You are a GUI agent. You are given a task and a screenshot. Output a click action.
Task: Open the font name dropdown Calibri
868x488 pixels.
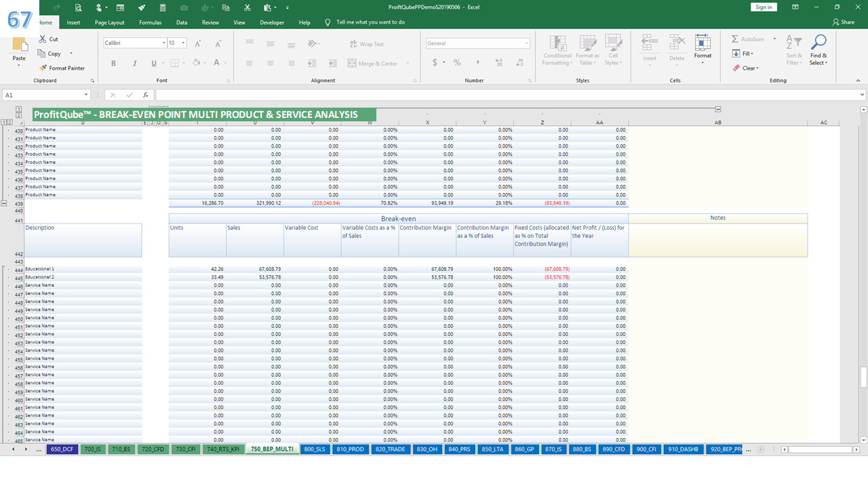tap(163, 43)
